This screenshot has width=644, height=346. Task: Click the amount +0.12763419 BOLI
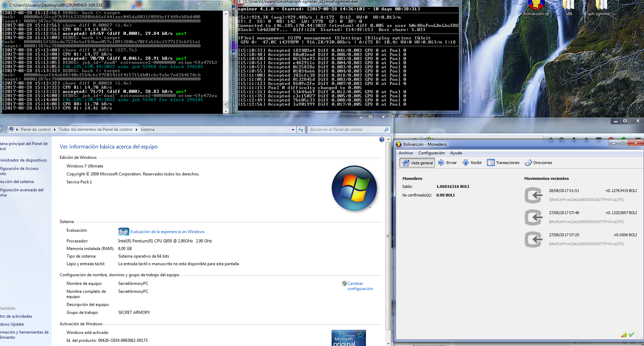[621, 191]
